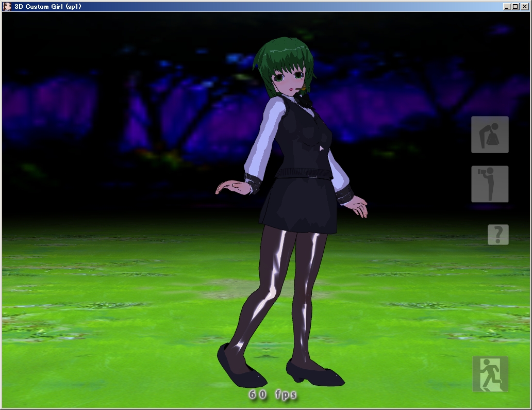Open the pose editing mode icon

(490, 135)
